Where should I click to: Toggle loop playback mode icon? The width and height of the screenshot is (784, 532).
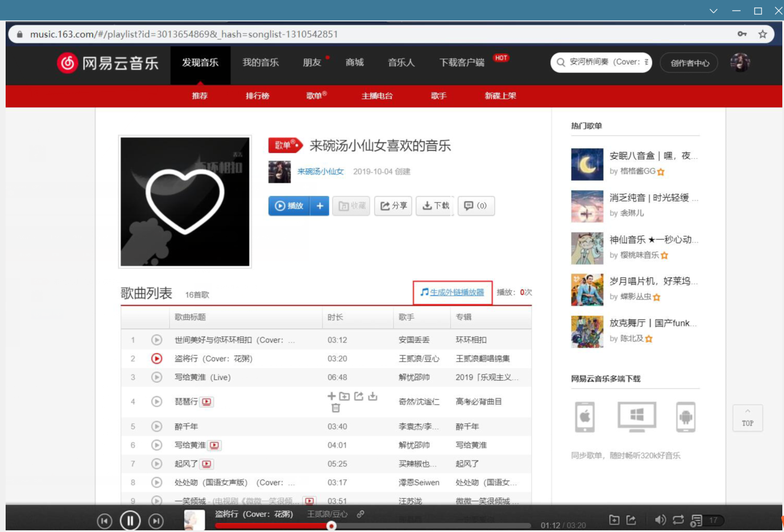679,520
